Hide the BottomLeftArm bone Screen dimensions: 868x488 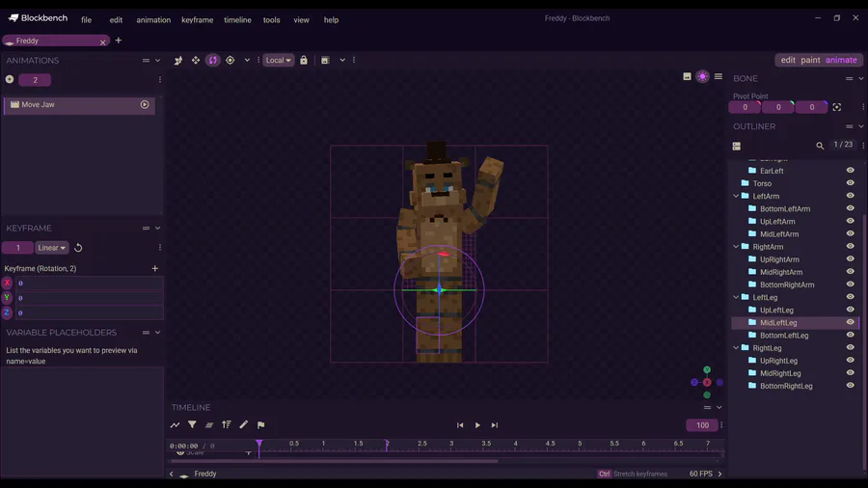coord(851,208)
